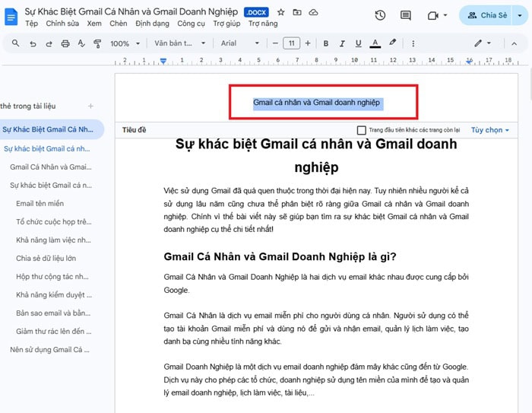Open version history clock icon

[380, 15]
